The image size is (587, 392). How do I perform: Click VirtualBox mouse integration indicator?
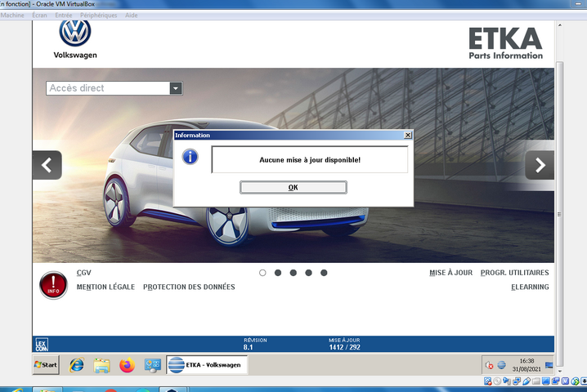click(x=575, y=381)
